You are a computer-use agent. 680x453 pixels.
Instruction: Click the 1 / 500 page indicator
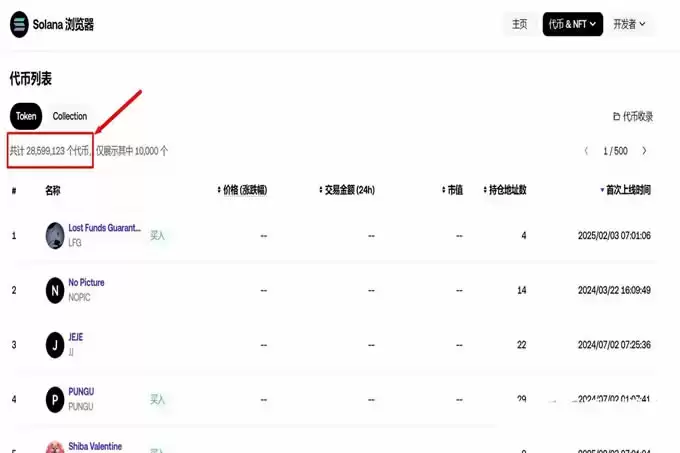coord(615,151)
